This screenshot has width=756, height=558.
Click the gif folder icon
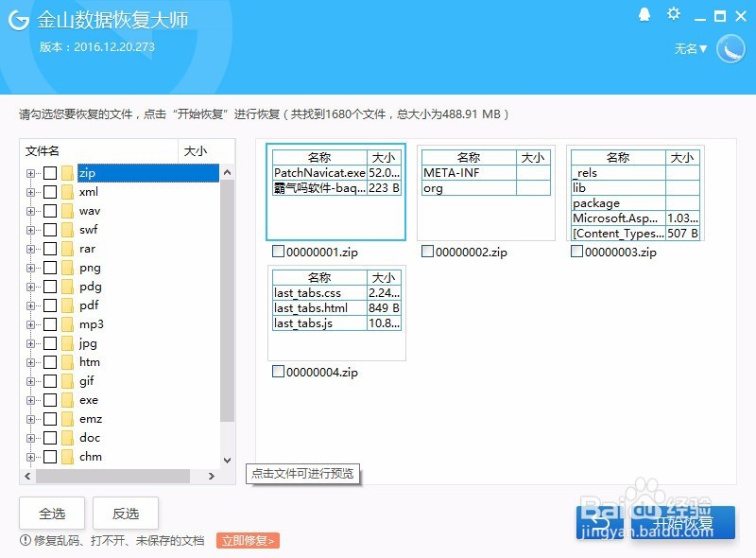(x=67, y=381)
